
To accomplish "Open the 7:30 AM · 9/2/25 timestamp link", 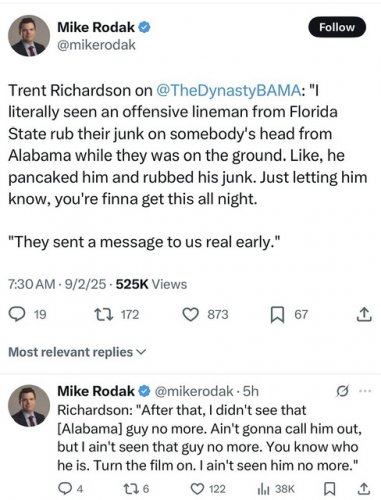I will pyautogui.click(x=57, y=284).
